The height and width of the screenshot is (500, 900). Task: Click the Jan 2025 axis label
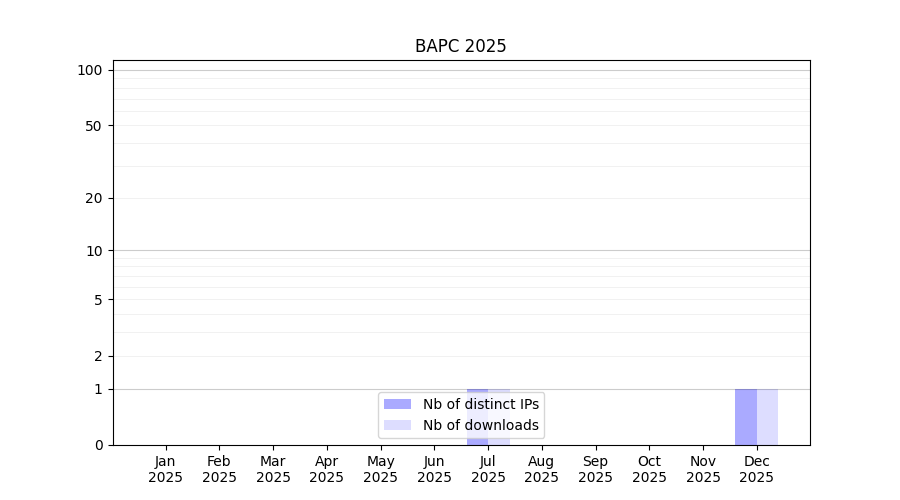coord(165,469)
